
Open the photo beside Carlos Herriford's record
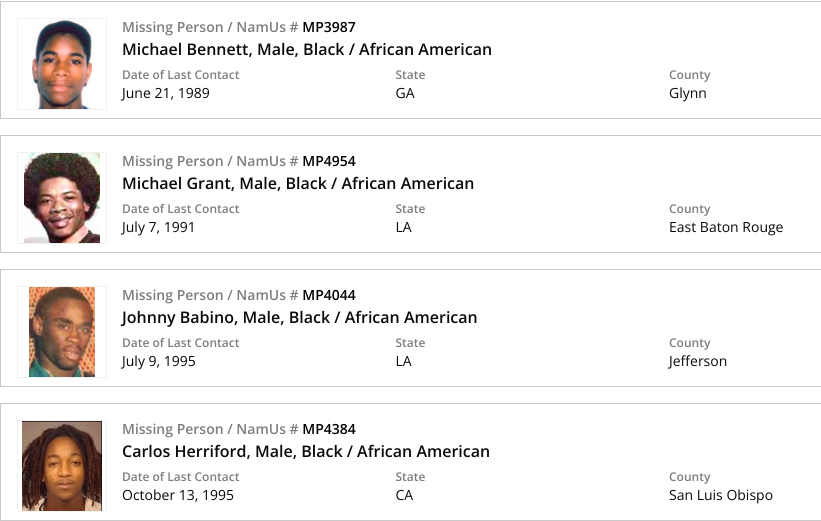[x=62, y=466]
